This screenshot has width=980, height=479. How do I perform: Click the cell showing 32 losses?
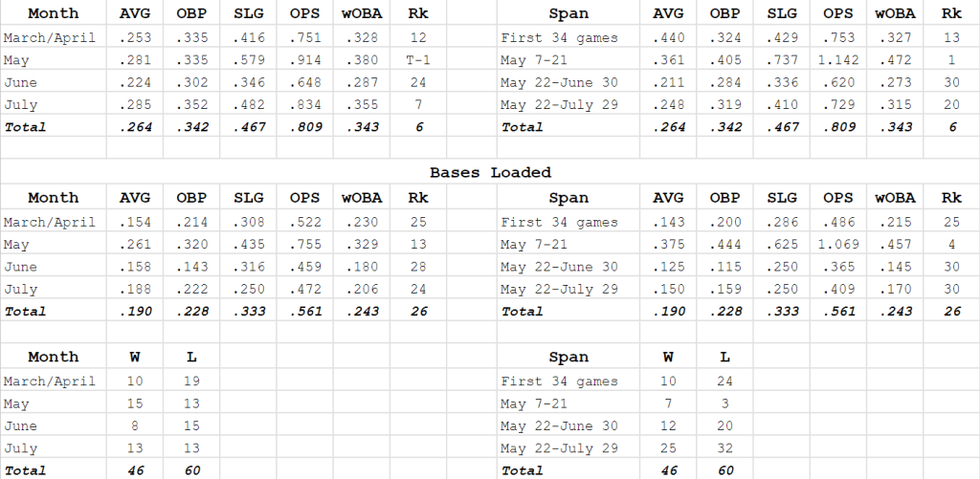pos(724,448)
